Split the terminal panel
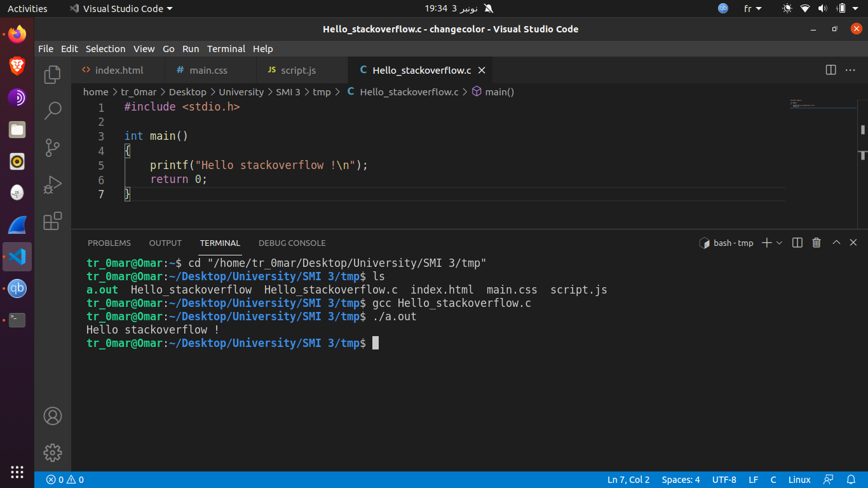Image resolution: width=868 pixels, height=488 pixels. [797, 243]
